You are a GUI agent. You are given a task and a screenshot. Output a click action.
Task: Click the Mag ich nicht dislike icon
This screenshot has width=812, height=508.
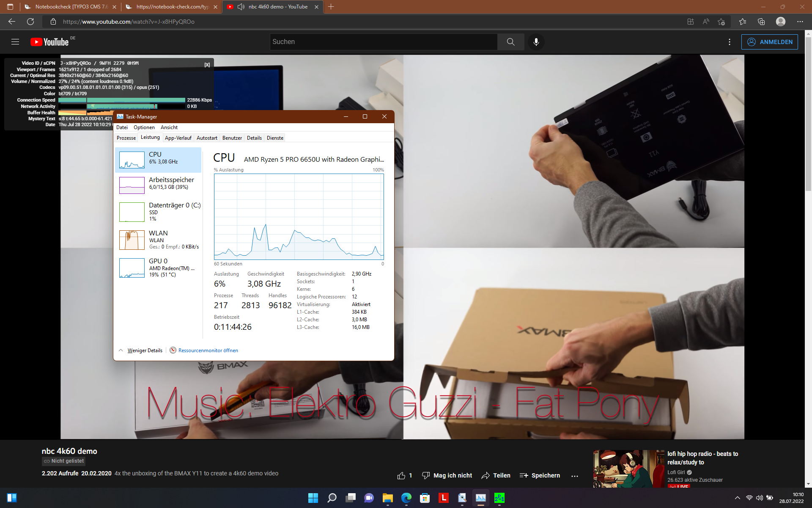click(426, 475)
